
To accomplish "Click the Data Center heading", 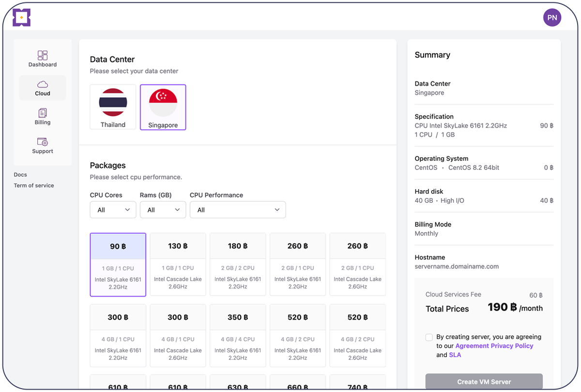I will (x=112, y=60).
